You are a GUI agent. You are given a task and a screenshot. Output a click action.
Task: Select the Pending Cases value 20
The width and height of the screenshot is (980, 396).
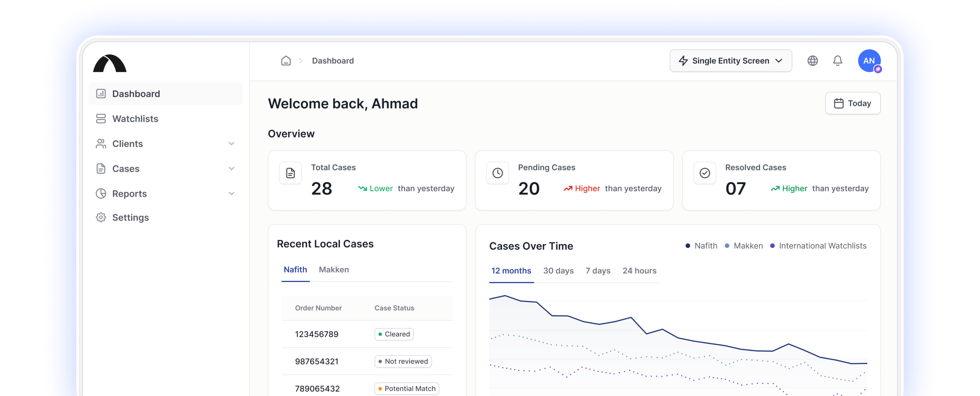point(529,188)
